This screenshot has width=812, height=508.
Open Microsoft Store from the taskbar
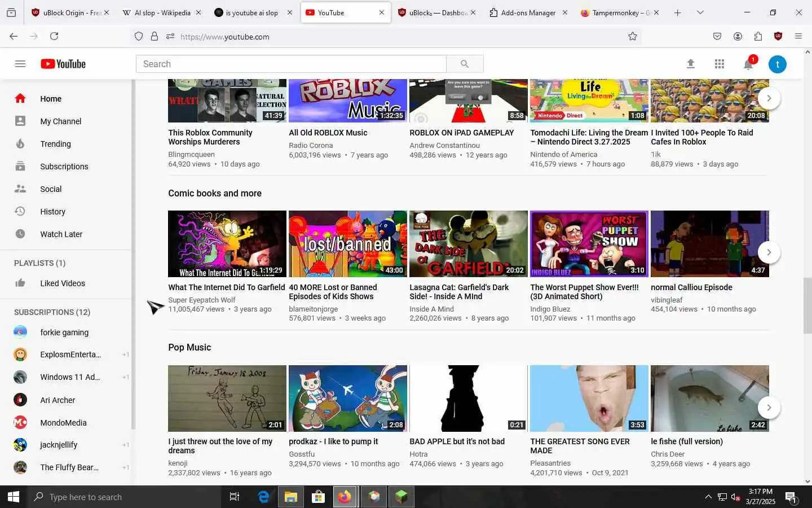click(318, 497)
